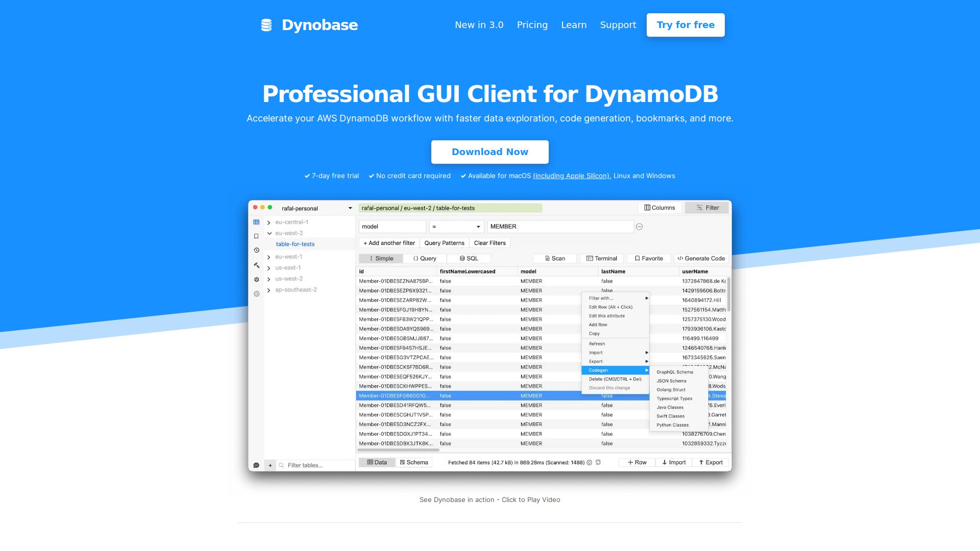This screenshot has width=980, height=551.
Task: Click the Favorite bookmark button
Action: point(649,259)
